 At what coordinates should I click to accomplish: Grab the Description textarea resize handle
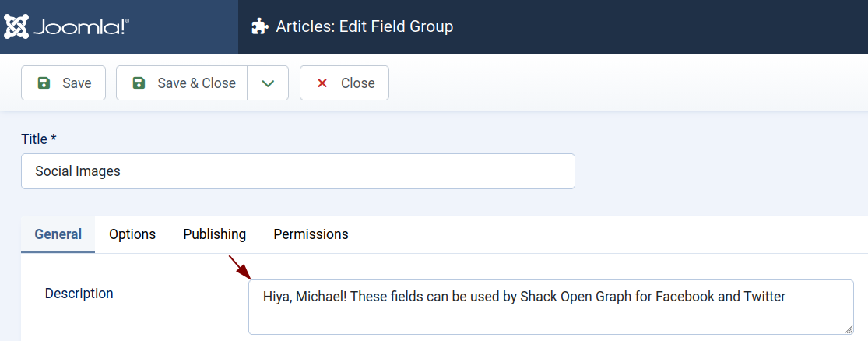click(x=848, y=329)
